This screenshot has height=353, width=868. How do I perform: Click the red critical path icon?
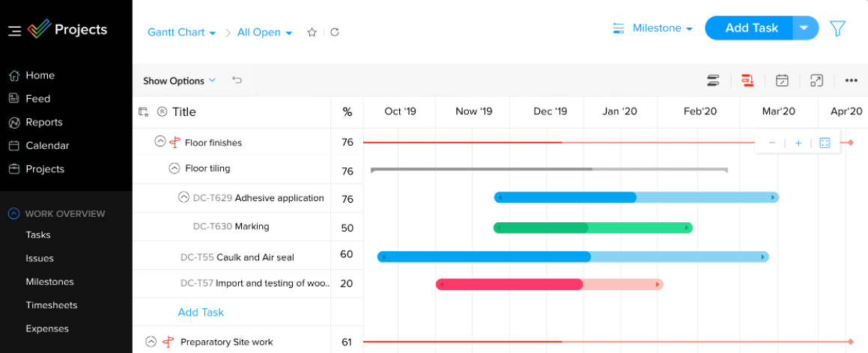tap(747, 80)
